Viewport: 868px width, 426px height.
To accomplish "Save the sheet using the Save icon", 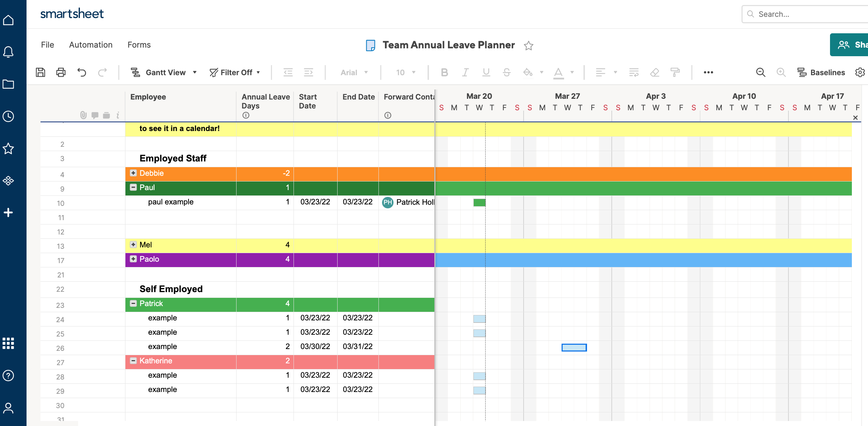I will (x=40, y=72).
